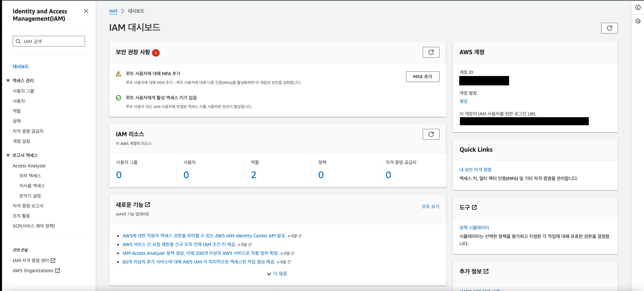Click the external-link icon next to 추가 정보
Screen dimensions: 644x291
click(x=486, y=271)
